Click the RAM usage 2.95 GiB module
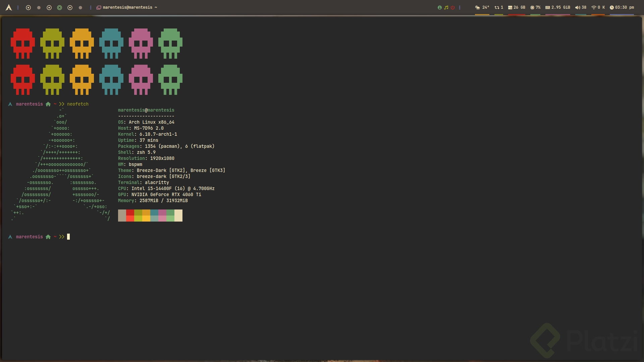Viewport: 644px width, 362px height. coord(557,7)
